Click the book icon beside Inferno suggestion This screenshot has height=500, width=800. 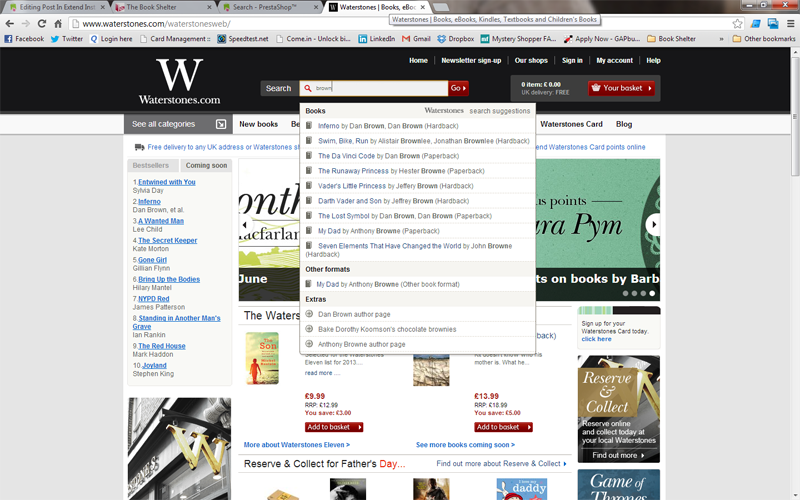(309, 126)
